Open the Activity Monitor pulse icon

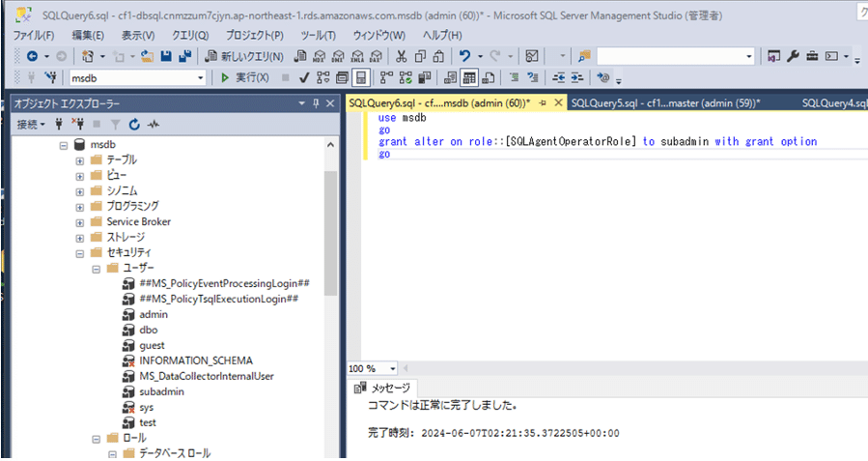(x=154, y=125)
